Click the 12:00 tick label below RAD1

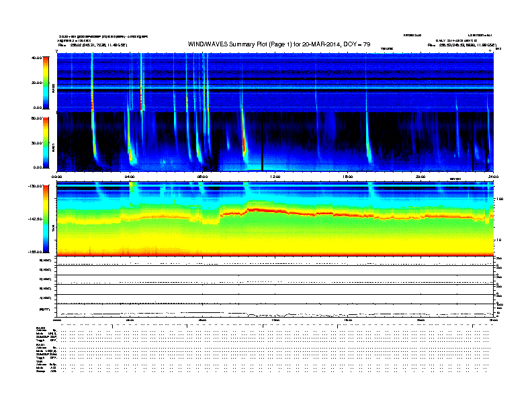[x=275, y=177]
